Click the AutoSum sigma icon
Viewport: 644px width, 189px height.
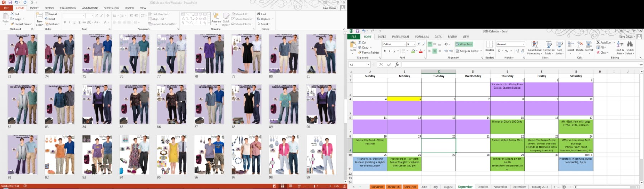click(x=598, y=43)
